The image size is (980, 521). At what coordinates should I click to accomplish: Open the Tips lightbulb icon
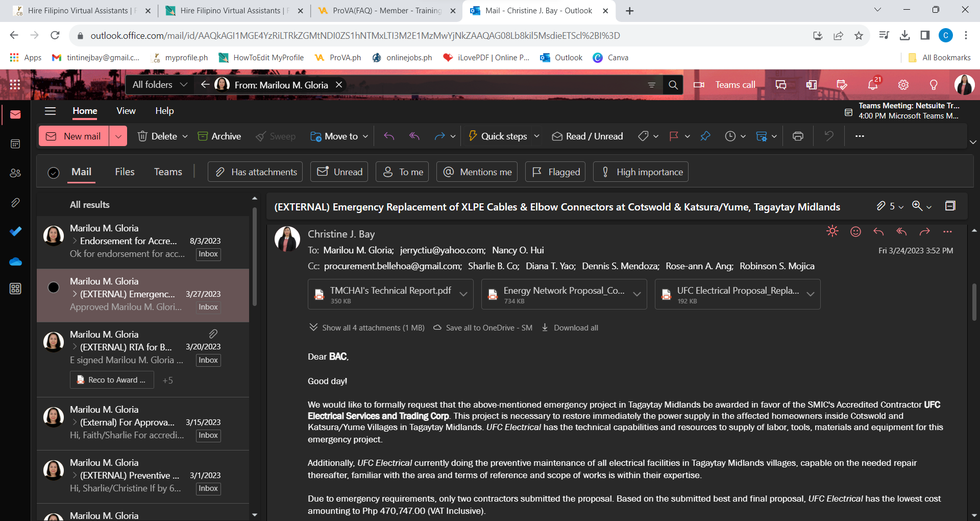pos(934,85)
